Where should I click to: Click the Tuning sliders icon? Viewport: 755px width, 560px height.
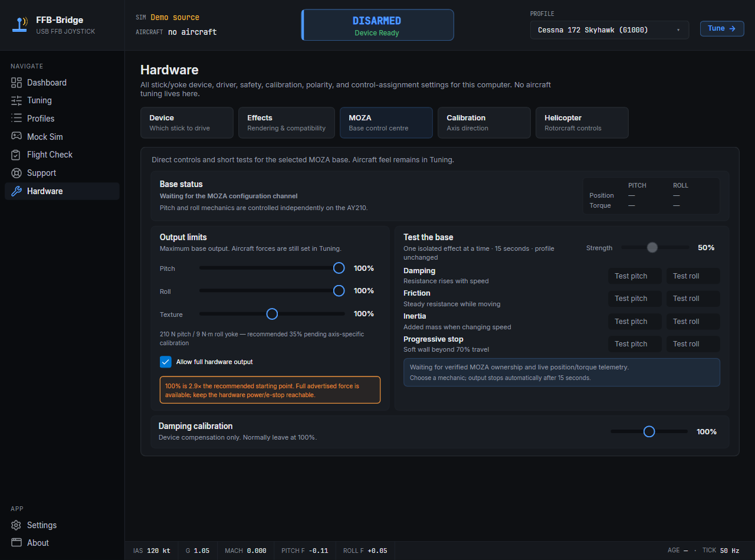[17, 100]
